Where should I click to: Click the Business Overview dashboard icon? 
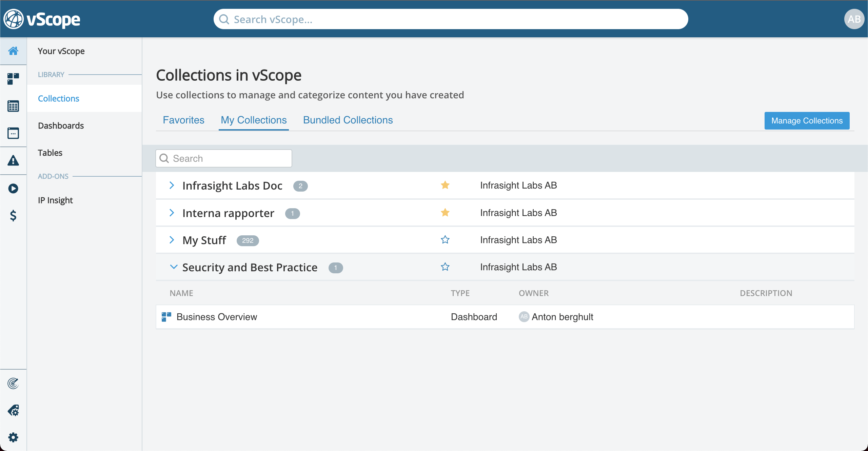[x=166, y=317]
